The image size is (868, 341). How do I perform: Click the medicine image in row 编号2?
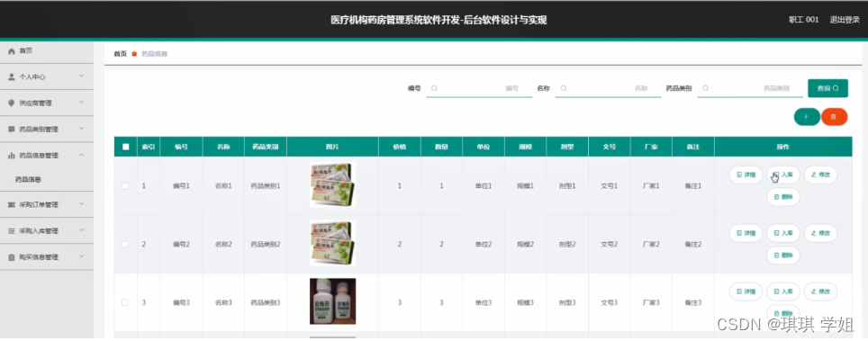point(332,243)
